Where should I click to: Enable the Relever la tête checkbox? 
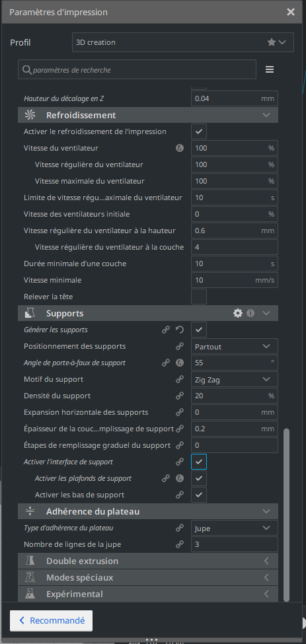click(x=199, y=297)
